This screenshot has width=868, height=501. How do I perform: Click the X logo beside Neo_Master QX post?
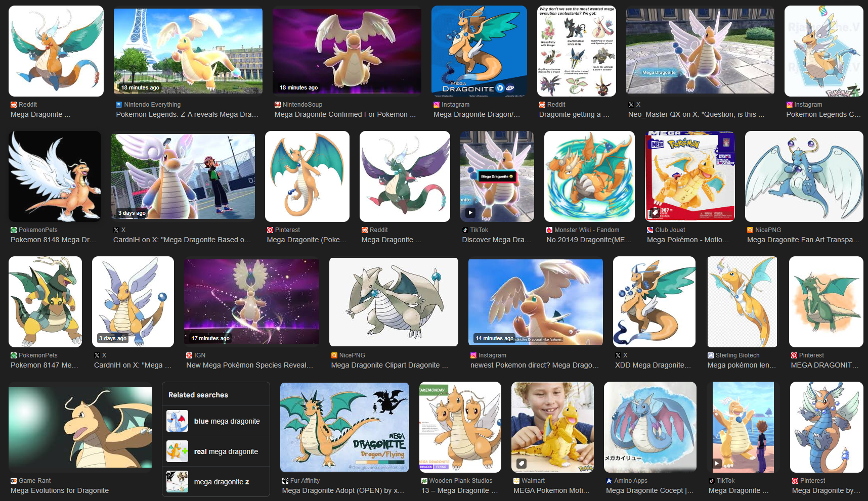coord(631,105)
